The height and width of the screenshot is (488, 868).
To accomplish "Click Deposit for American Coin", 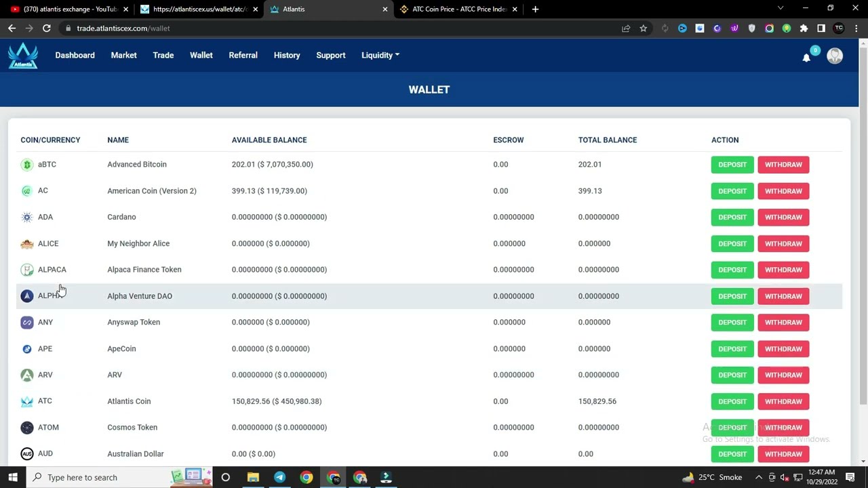I will point(732,191).
